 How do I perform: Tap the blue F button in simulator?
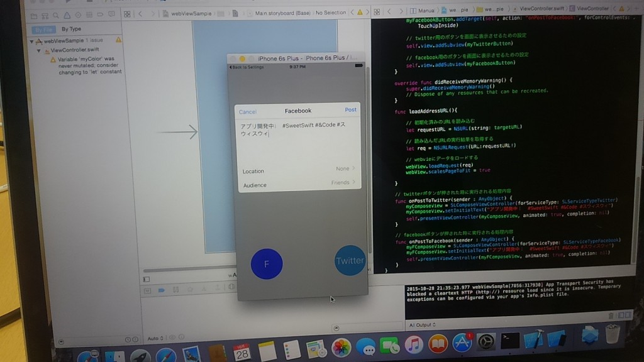pos(267,264)
